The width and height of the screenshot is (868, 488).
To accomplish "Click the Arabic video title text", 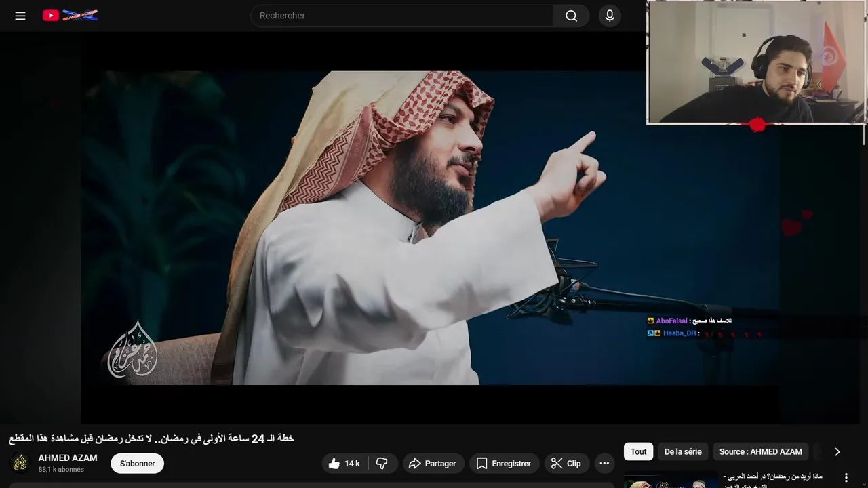I will coord(151,439).
